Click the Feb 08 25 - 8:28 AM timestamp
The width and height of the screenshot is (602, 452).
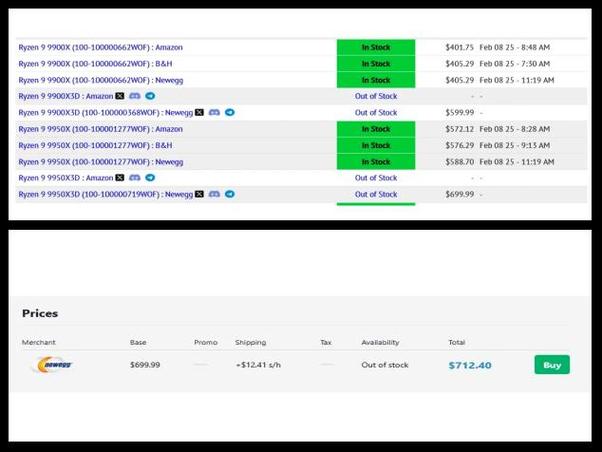click(514, 129)
